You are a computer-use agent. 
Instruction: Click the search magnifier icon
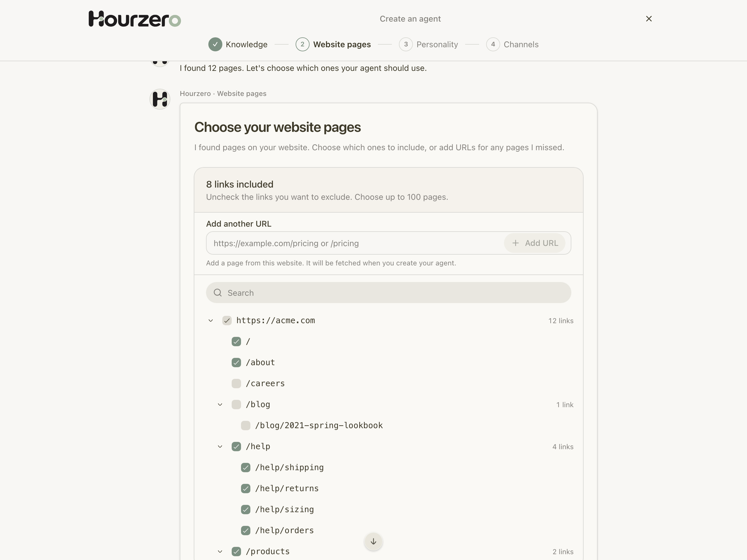pyautogui.click(x=218, y=293)
